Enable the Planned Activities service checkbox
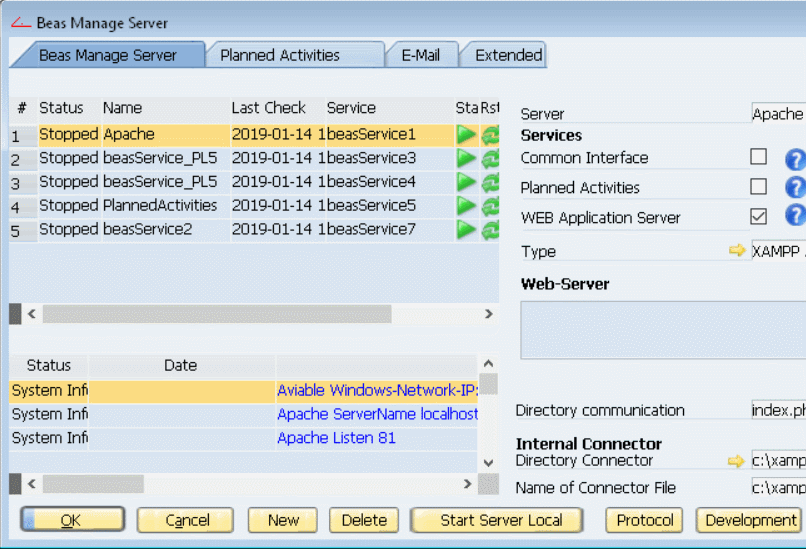This screenshot has width=806, height=549. click(759, 187)
